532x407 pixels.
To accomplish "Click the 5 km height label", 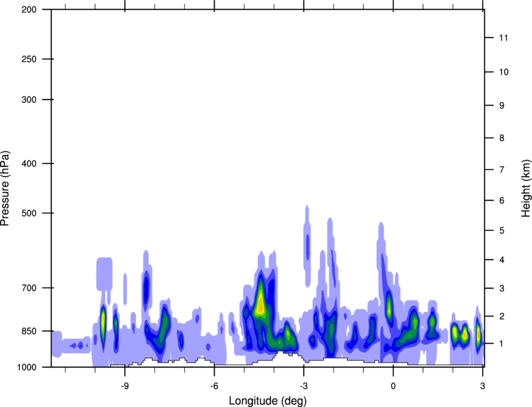I will pos(502,230).
